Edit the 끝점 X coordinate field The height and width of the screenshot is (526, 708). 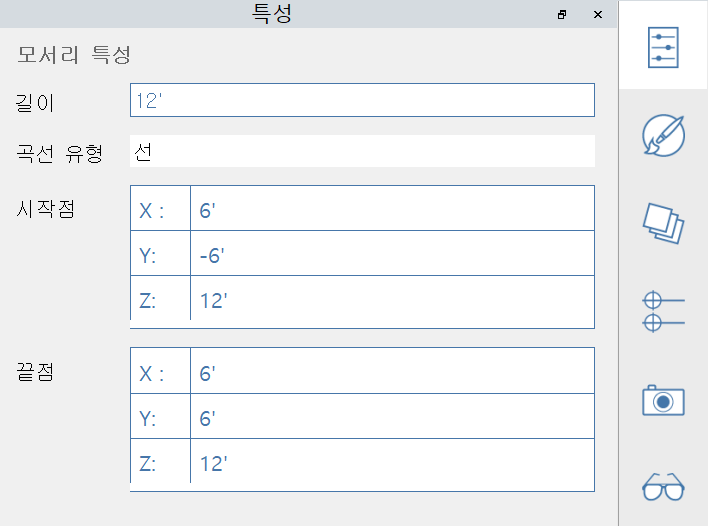(x=392, y=372)
